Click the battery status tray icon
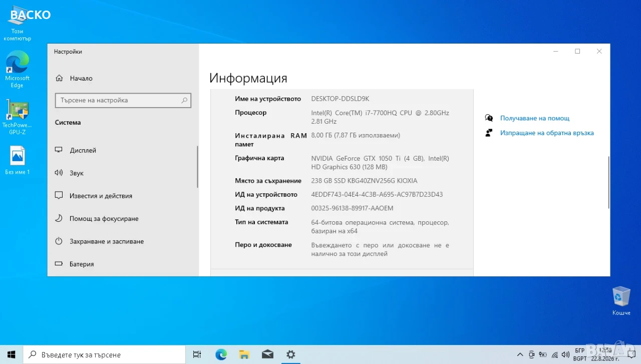Screen dimensions: 641x364 tap(543, 354)
